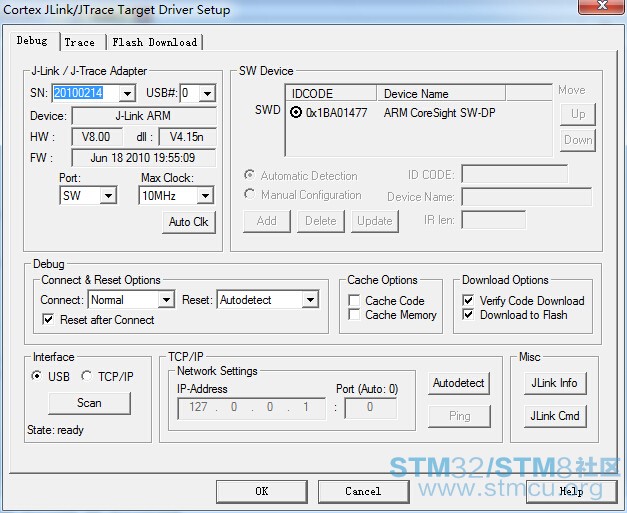
Task: Click the Auto Clk button
Action: [189, 222]
